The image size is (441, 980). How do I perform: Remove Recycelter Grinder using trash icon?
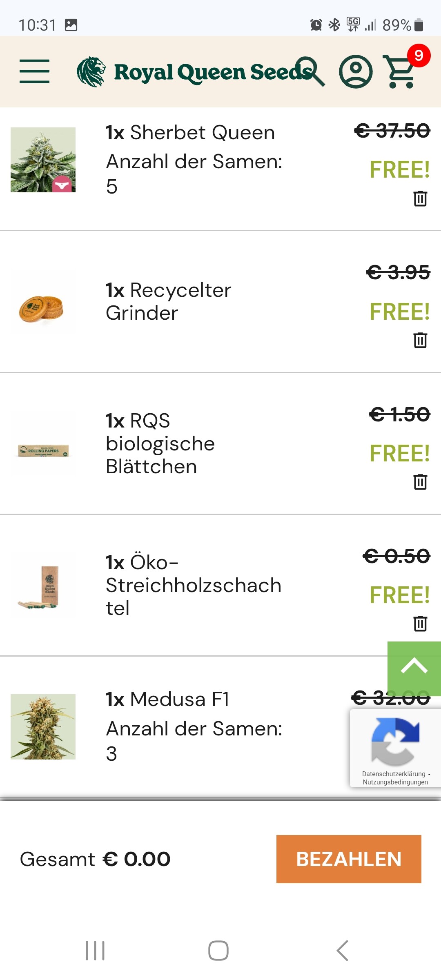click(420, 340)
